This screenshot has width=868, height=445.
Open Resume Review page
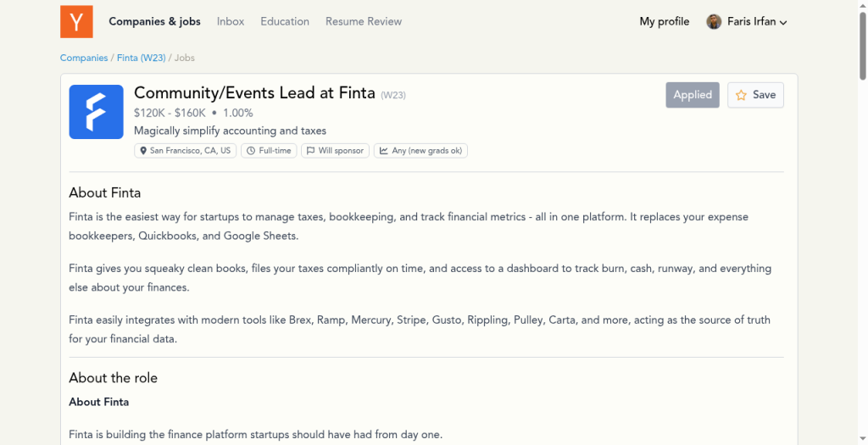[x=364, y=21]
